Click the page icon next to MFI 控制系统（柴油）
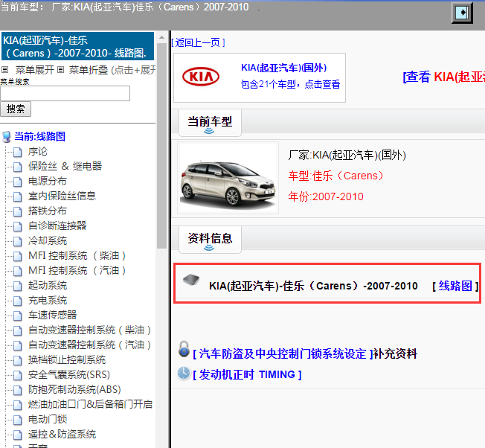This screenshot has height=448, width=485. click(x=18, y=256)
